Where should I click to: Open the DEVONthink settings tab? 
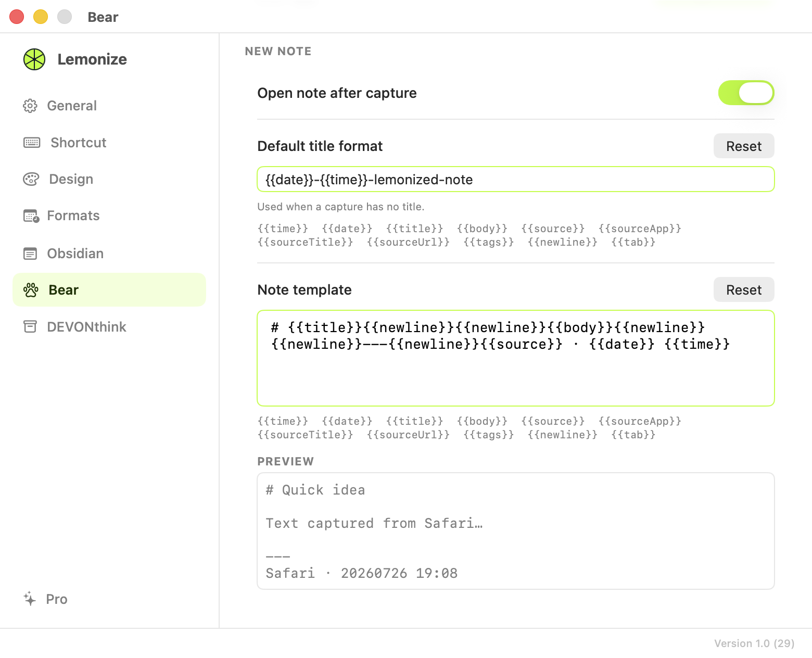pyautogui.click(x=109, y=327)
